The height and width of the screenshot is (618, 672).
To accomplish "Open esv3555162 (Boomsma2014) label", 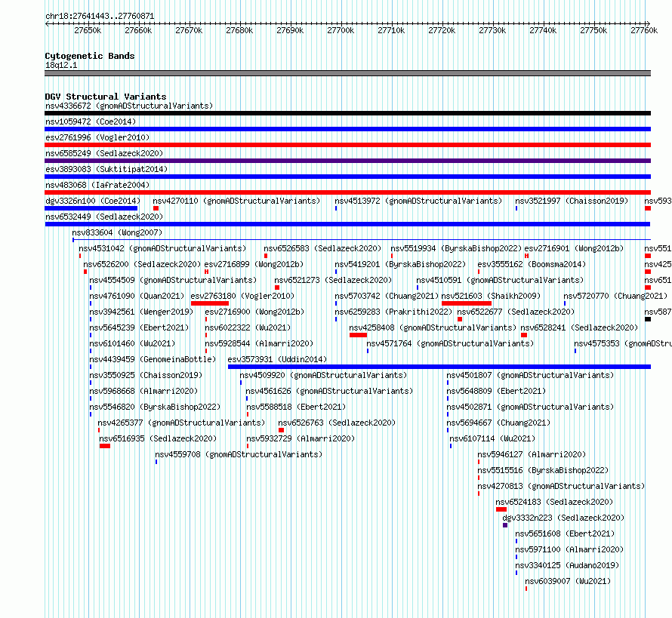I will tap(532, 264).
